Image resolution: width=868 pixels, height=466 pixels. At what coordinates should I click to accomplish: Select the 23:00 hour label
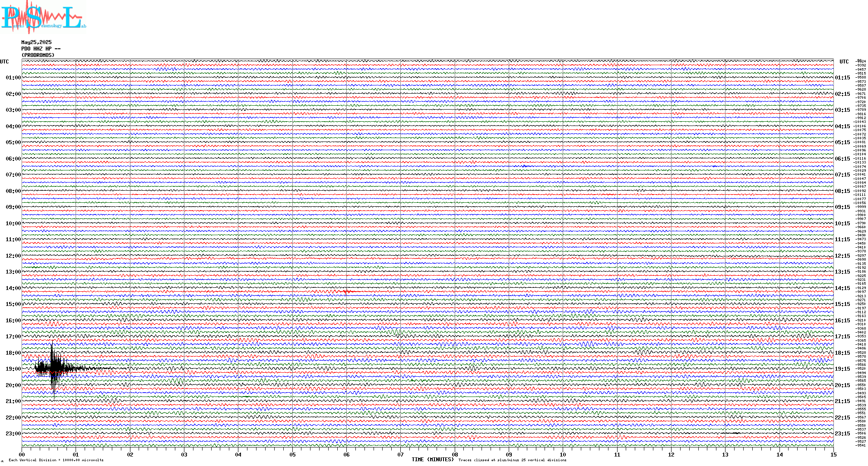13,434
